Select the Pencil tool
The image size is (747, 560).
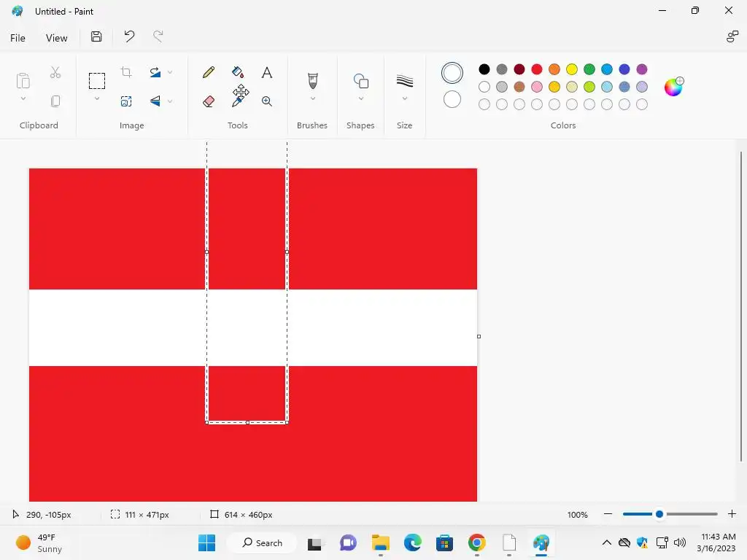pos(208,72)
